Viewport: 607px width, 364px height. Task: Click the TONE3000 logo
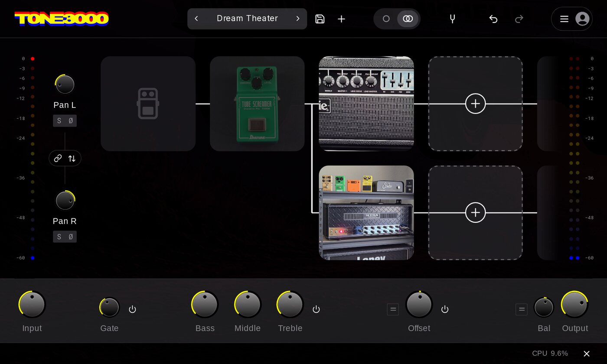coord(62,19)
